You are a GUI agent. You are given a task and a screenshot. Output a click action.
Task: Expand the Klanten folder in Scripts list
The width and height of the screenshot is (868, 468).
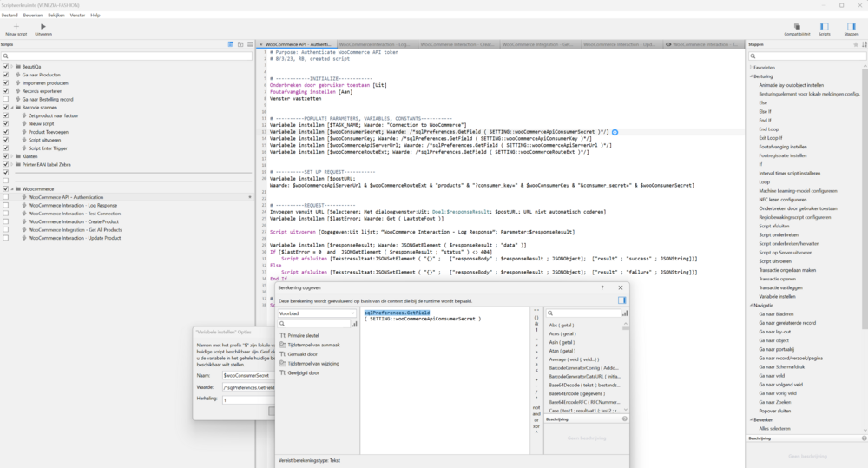click(13, 156)
